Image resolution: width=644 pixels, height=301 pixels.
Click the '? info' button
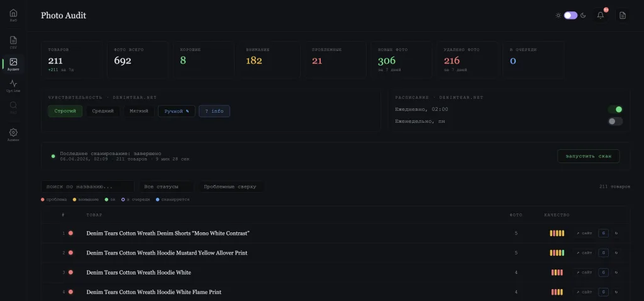(x=214, y=111)
